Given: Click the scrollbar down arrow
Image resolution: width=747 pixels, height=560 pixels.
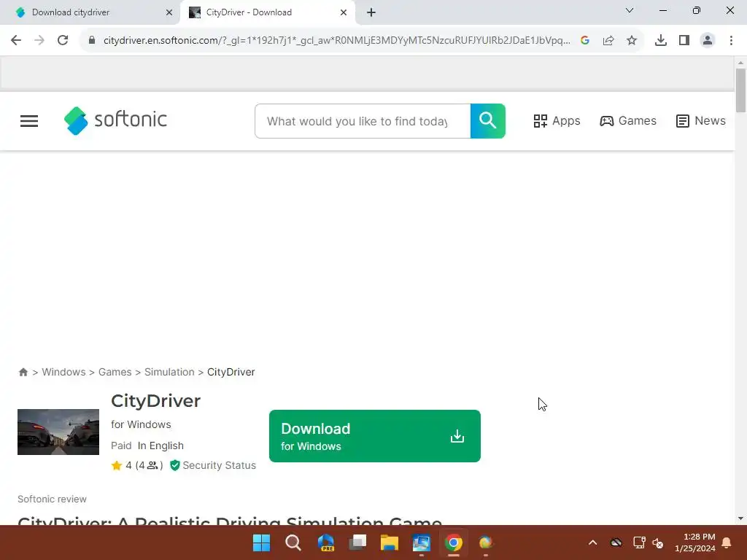Looking at the screenshot, I should [740, 518].
